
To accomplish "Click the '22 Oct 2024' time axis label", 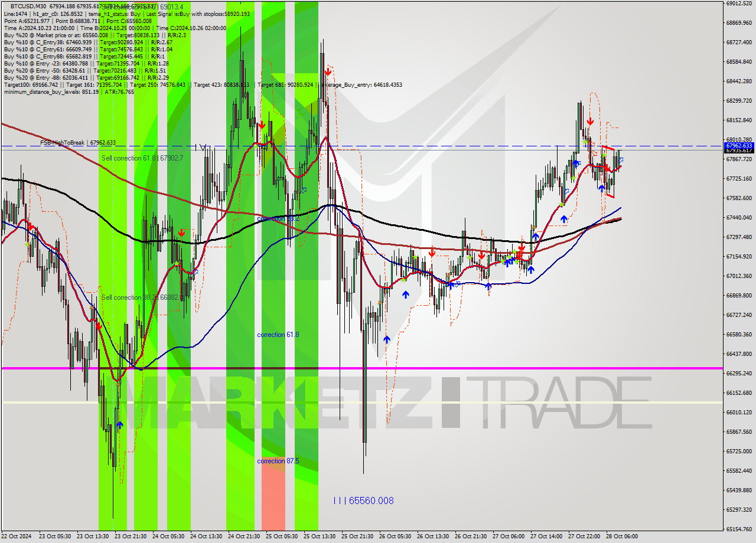I will (17, 537).
